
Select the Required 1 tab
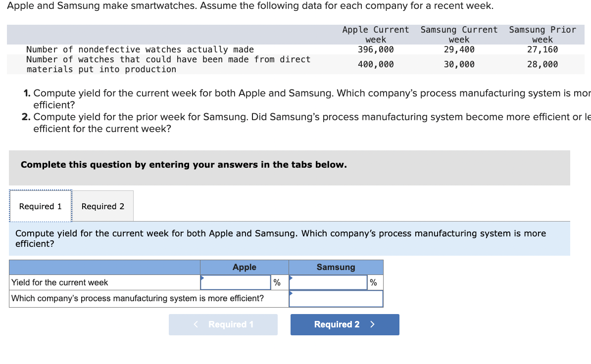click(x=40, y=206)
